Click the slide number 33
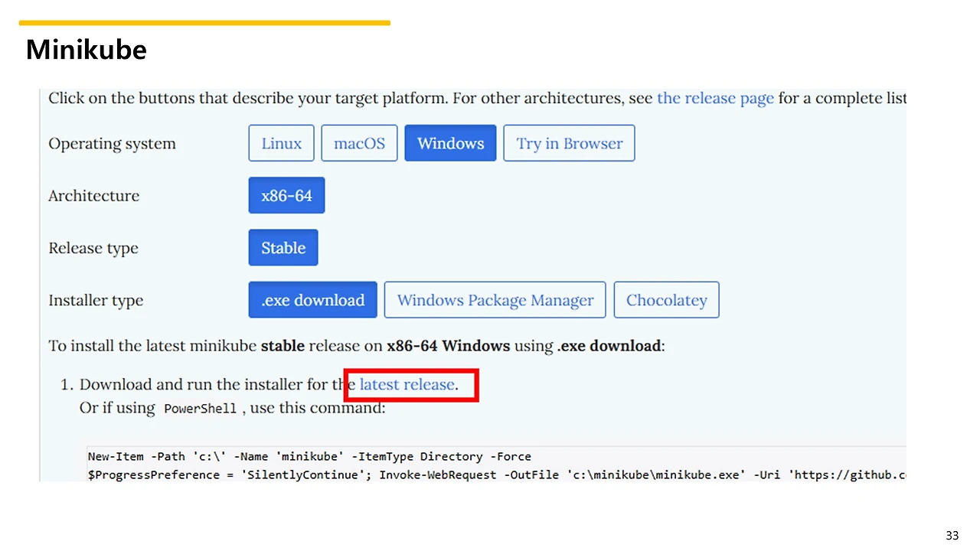Image resolution: width=980 pixels, height=551 pixels. [x=952, y=536]
